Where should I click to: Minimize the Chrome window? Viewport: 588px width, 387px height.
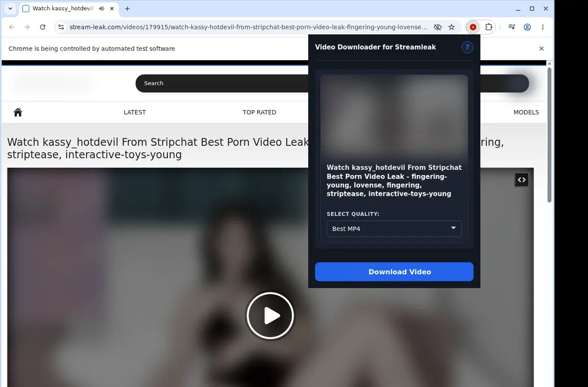coord(518,8)
